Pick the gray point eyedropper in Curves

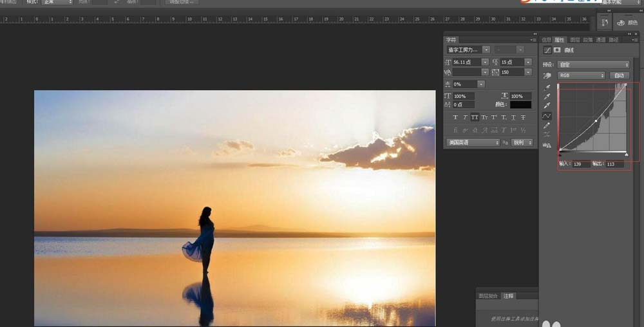click(547, 97)
